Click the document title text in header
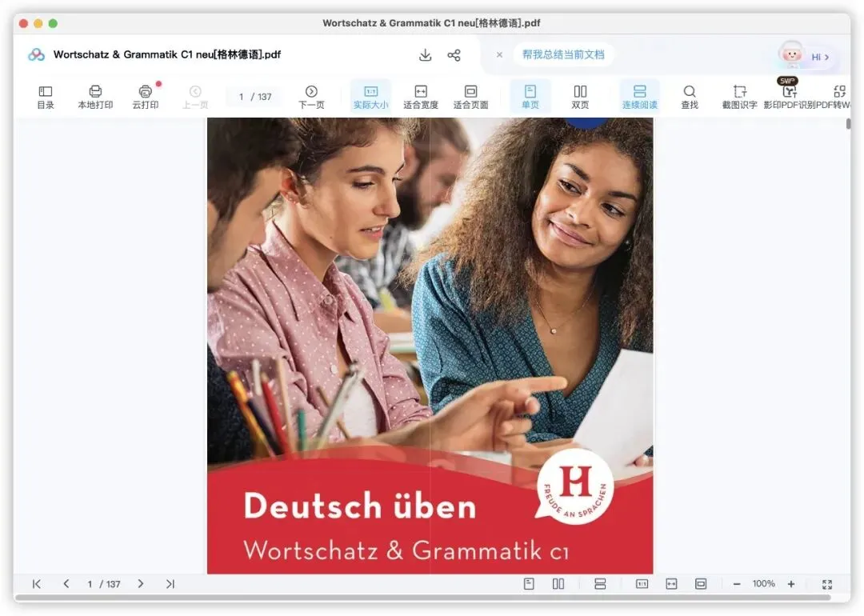The width and height of the screenshot is (864, 616). 167,54
